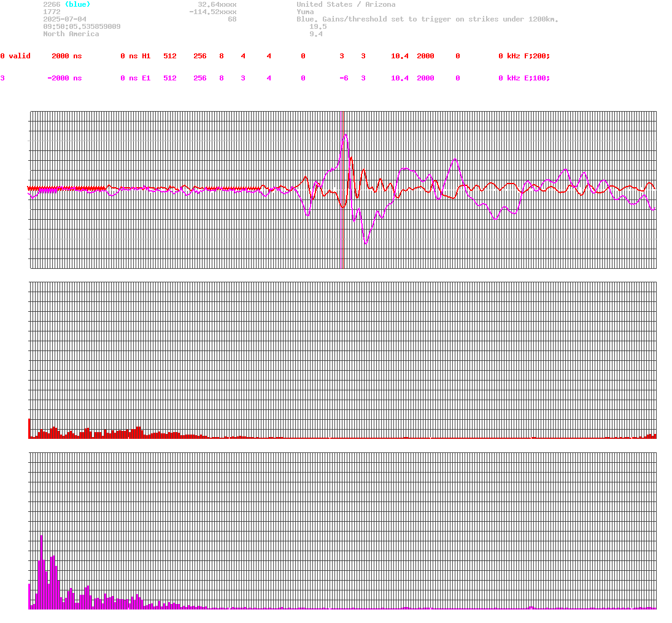This screenshot has height=623, width=672.
Task: Click the tallest bar in magenta spectrum
Action: pos(42,572)
